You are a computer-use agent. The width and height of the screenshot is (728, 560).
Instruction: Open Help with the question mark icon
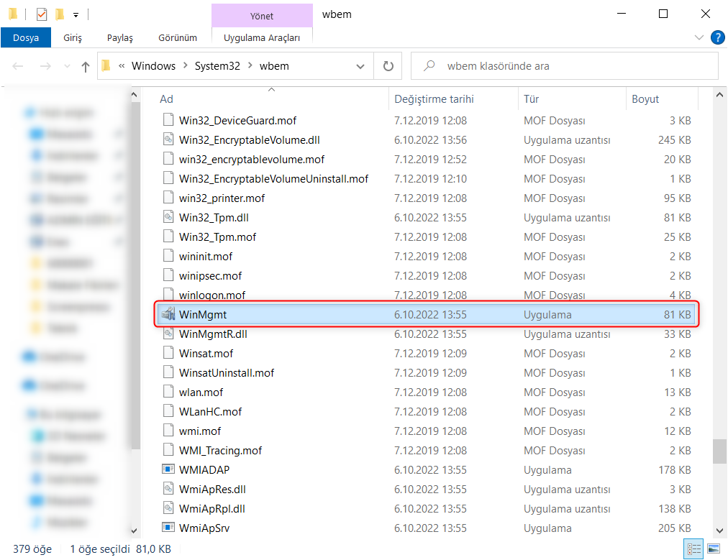click(718, 37)
